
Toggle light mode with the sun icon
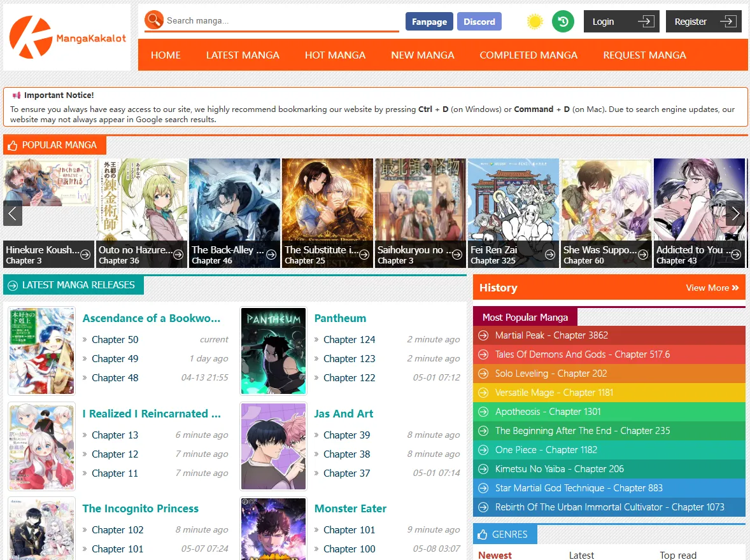[x=535, y=22]
